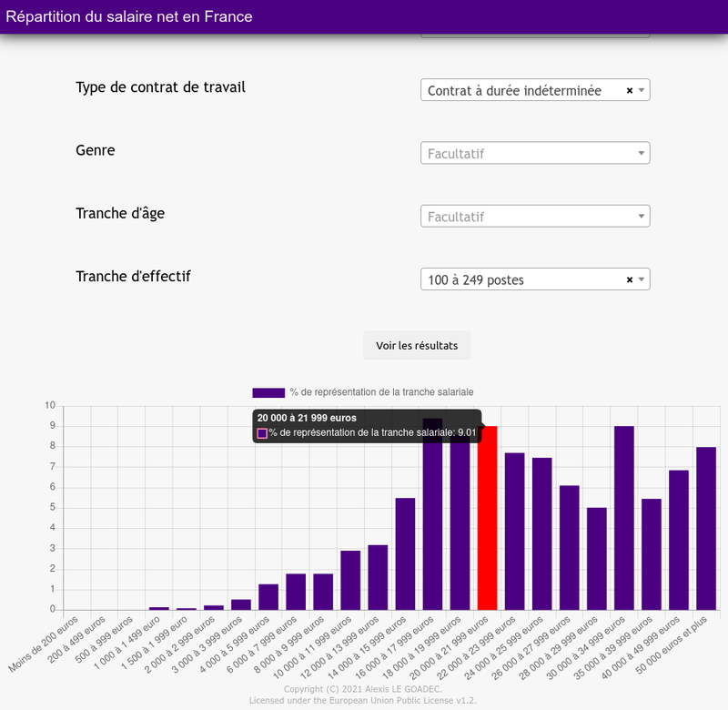Click the 30 000 à 34 999 euros bar
The height and width of the screenshot is (710, 728).
623,519
